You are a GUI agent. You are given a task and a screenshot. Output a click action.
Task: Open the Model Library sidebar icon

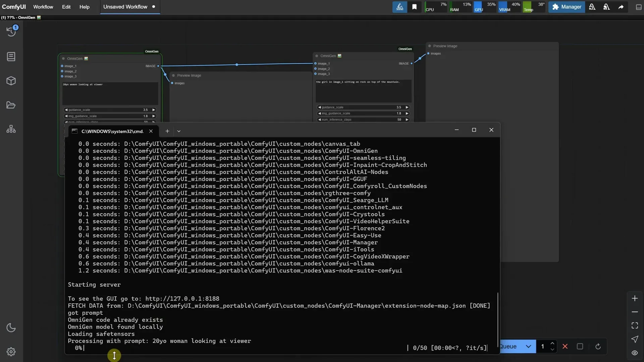coord(11,81)
